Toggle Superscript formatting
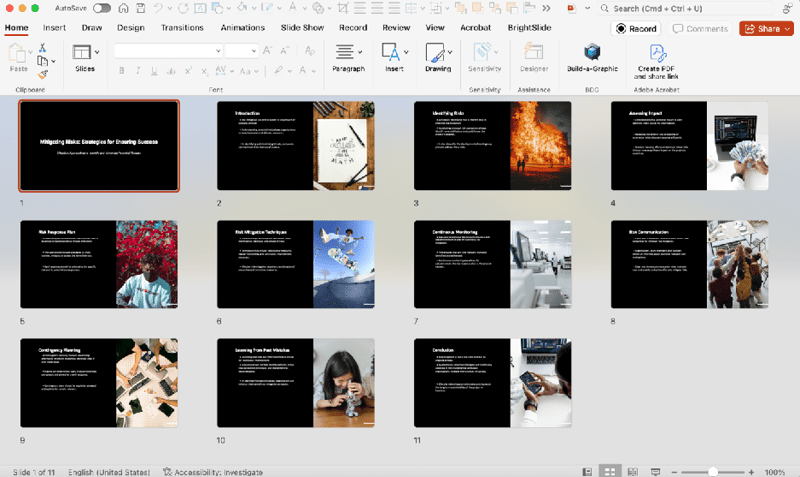 pyautogui.click(x=188, y=71)
